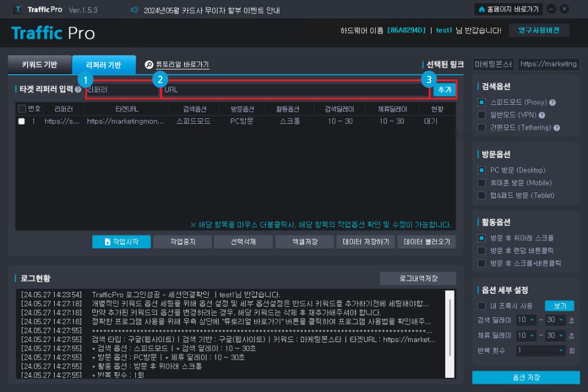588x392 pixels.
Task: Click the magnifier icon beside tutorial link
Action: (149, 65)
